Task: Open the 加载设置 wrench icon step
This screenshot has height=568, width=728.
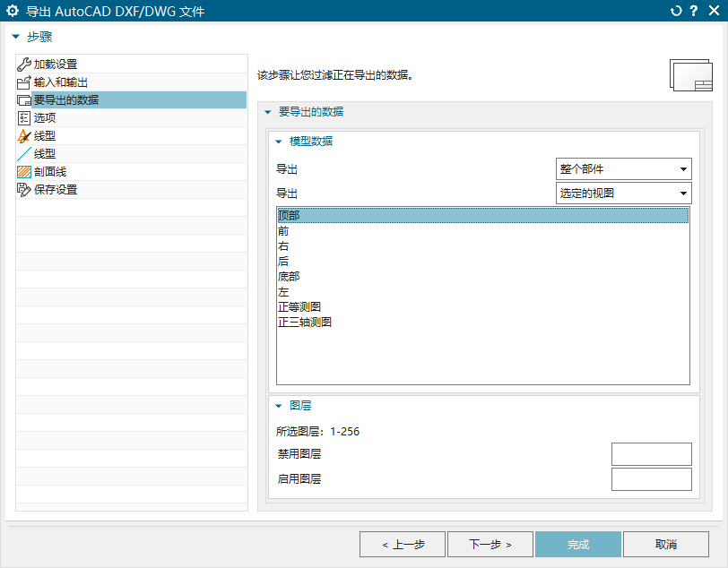Action: [x=24, y=64]
